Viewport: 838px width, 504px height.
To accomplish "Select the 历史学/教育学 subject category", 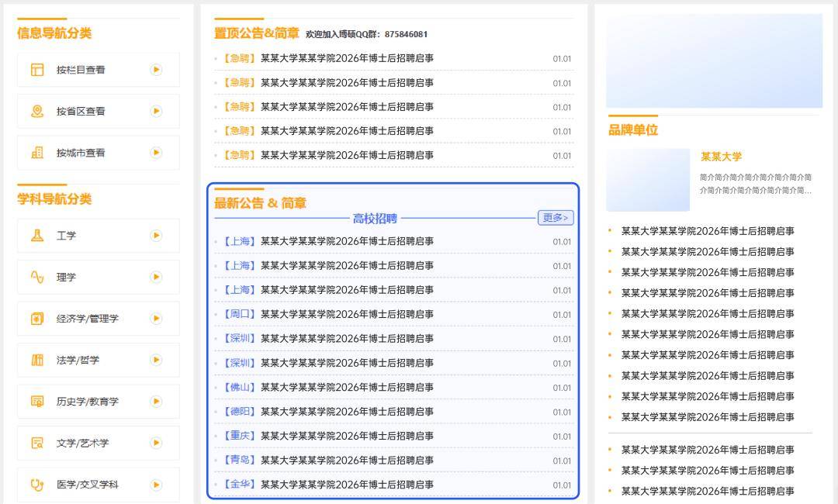I will coord(99,402).
